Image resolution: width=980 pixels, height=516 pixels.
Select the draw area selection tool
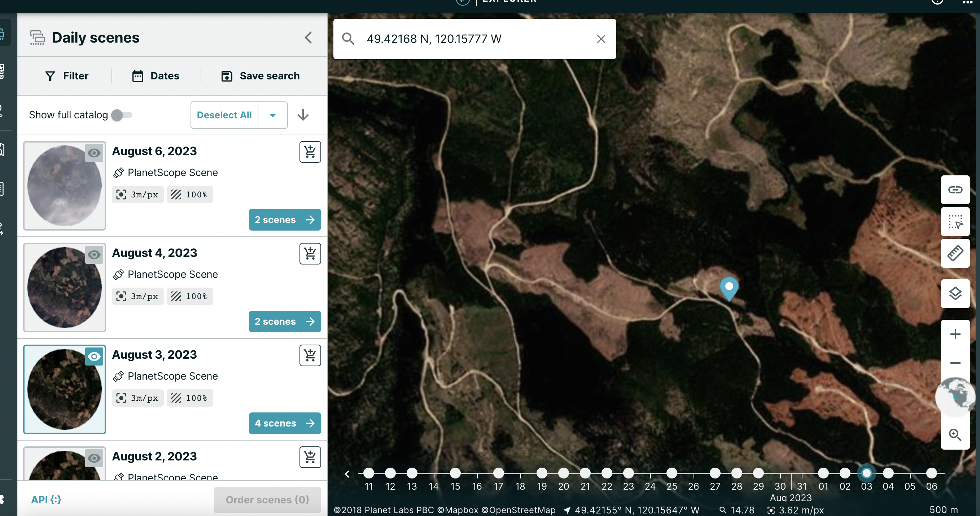click(955, 222)
